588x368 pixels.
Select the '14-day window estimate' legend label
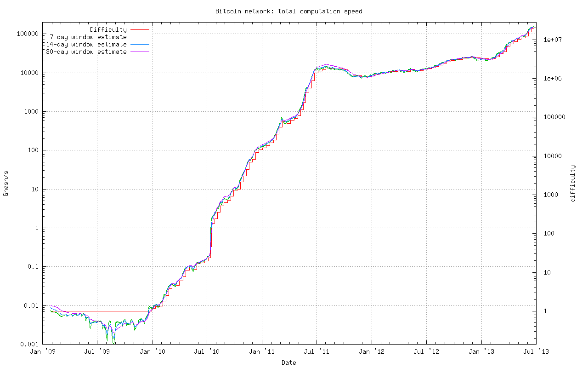tap(86, 45)
